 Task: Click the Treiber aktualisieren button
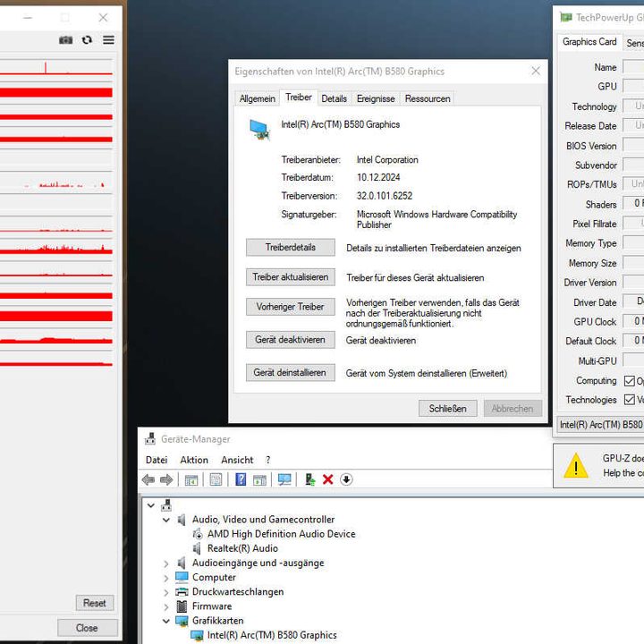[291, 276]
